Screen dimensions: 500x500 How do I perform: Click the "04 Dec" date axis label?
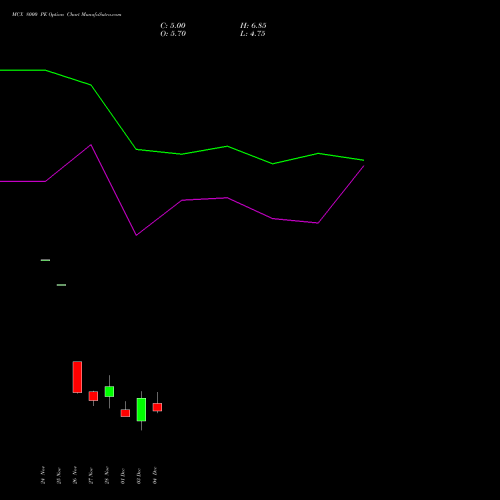pyautogui.click(x=155, y=475)
